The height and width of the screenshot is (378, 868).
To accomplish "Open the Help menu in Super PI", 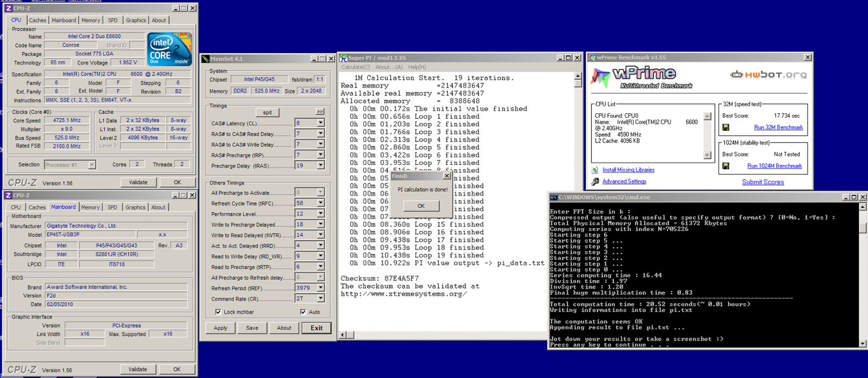I will 417,67.
